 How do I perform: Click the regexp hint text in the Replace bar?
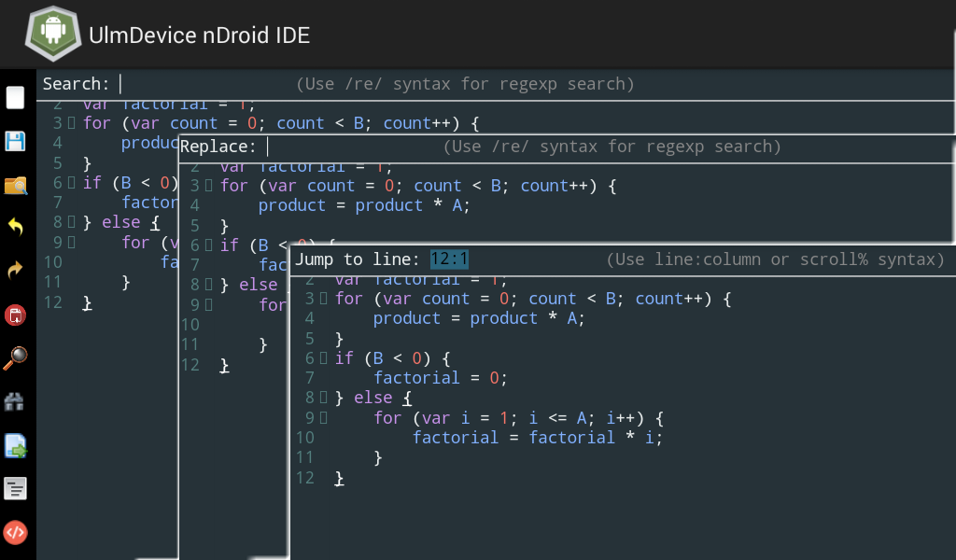coord(612,147)
